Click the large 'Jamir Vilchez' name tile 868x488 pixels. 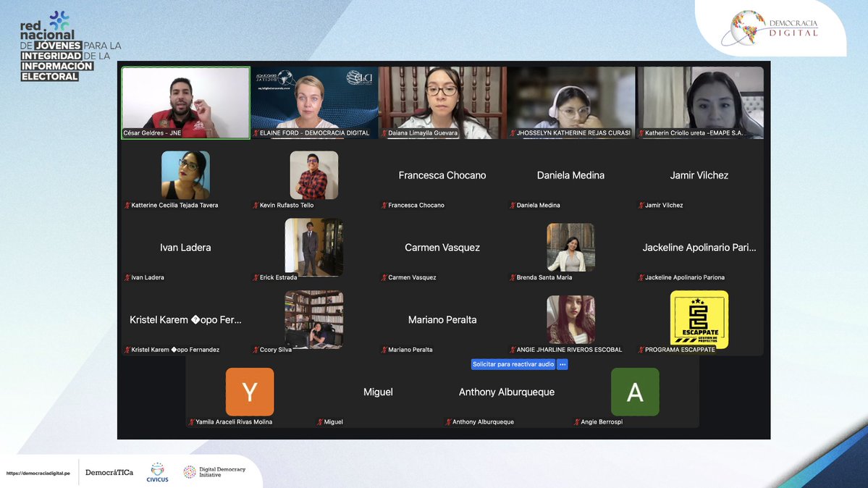click(699, 175)
